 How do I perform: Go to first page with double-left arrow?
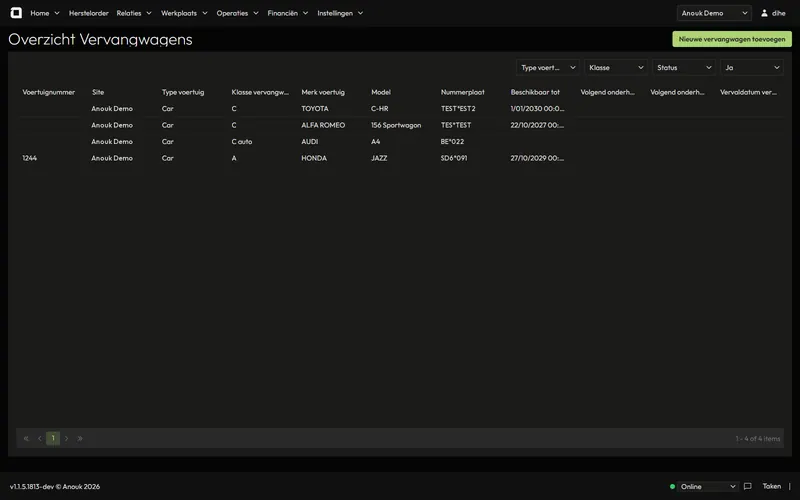pyautogui.click(x=26, y=438)
